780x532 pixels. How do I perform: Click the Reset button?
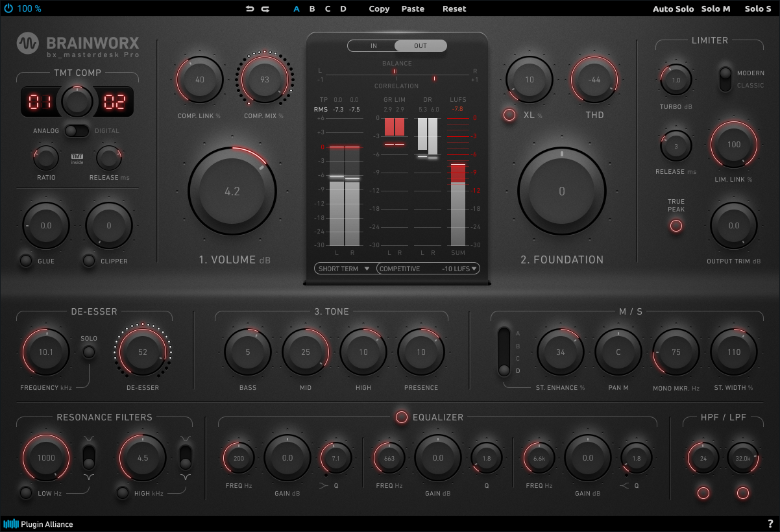(x=454, y=9)
